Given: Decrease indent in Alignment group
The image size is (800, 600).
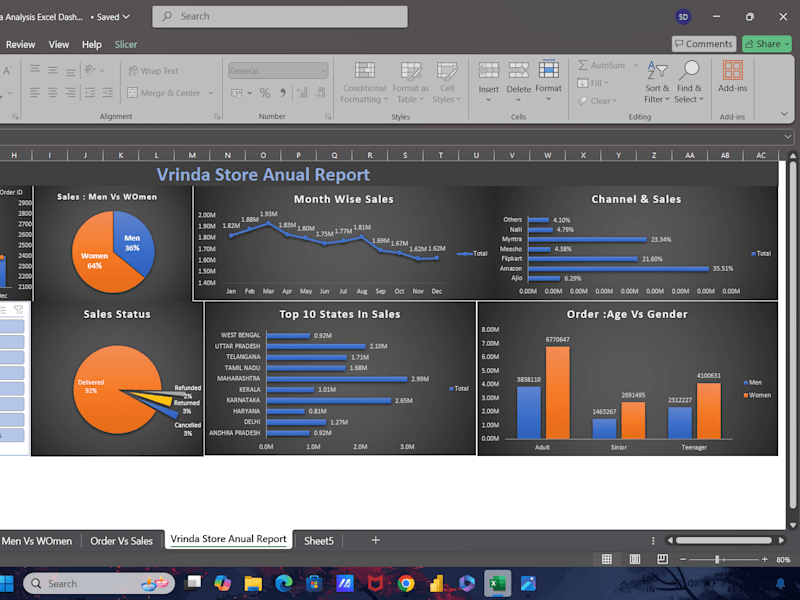Looking at the screenshot, I should 90,92.
